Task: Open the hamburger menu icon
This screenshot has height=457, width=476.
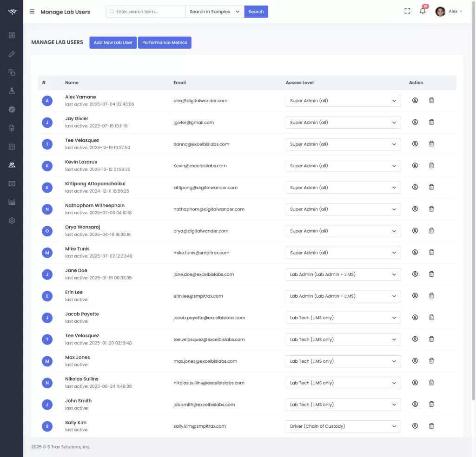Action: coord(32,12)
